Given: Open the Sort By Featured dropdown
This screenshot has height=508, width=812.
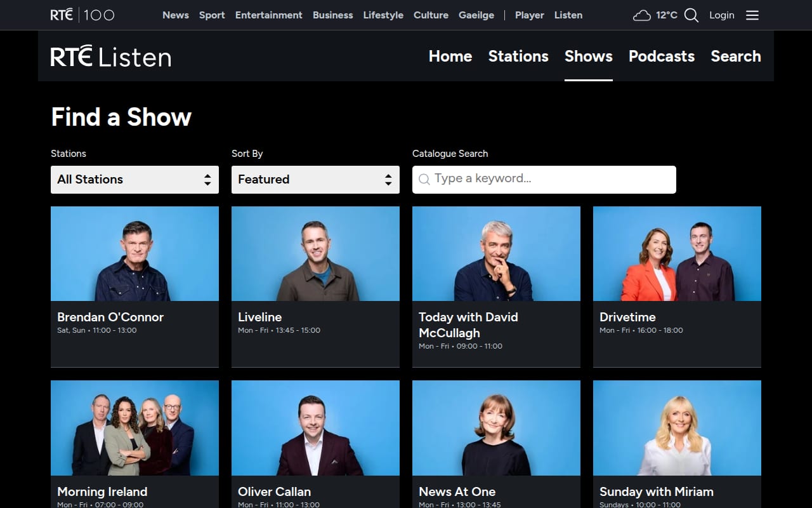Looking at the screenshot, I should point(315,180).
